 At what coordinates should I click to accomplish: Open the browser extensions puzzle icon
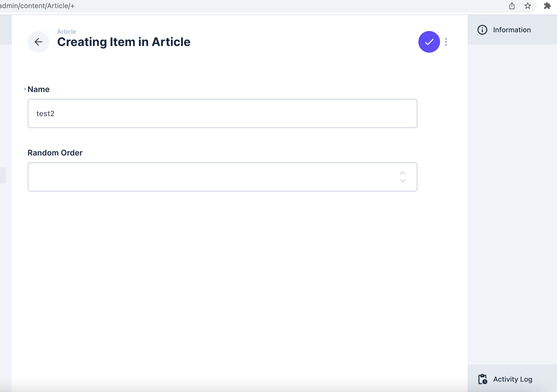click(x=547, y=6)
